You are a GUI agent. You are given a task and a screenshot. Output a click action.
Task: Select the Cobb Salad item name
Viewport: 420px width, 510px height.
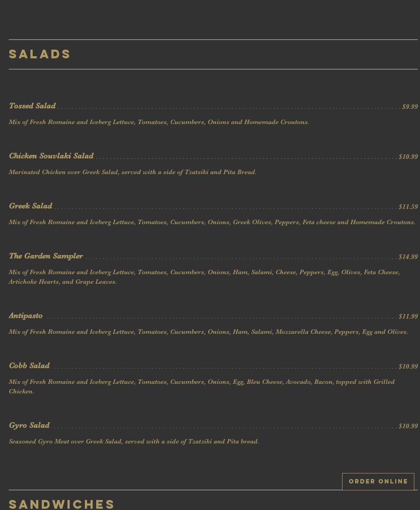tap(29, 366)
